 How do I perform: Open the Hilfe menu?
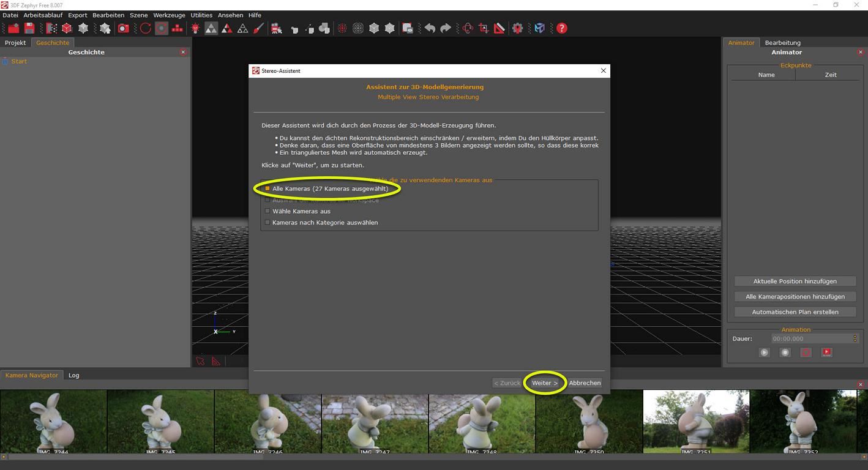[255, 15]
